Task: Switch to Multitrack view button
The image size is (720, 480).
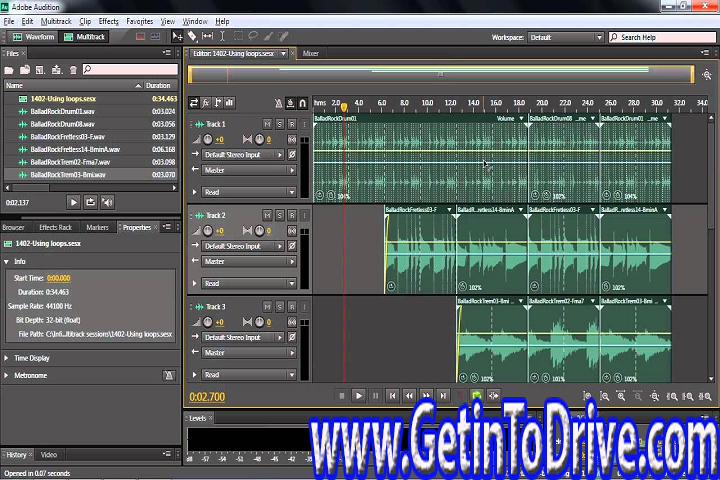Action: 84,37
